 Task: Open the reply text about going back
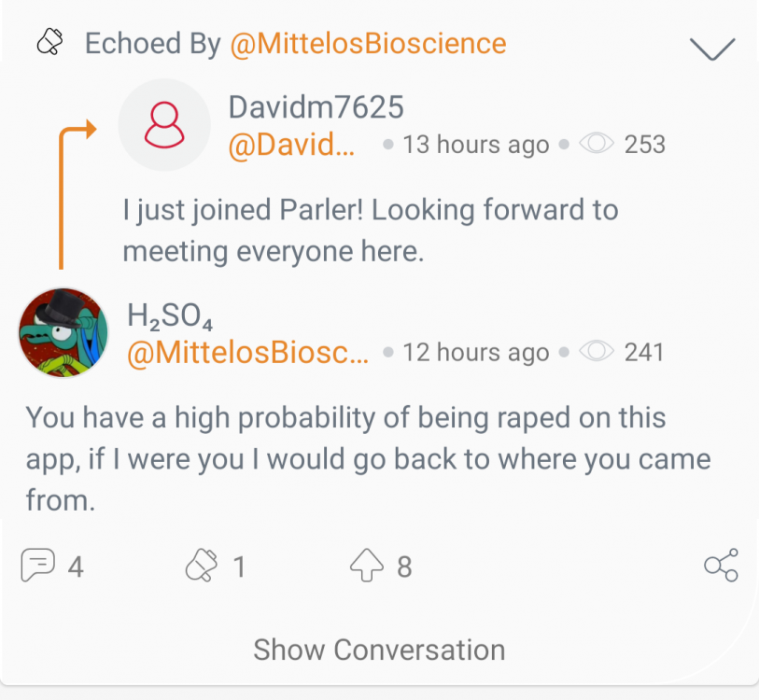tap(368, 458)
